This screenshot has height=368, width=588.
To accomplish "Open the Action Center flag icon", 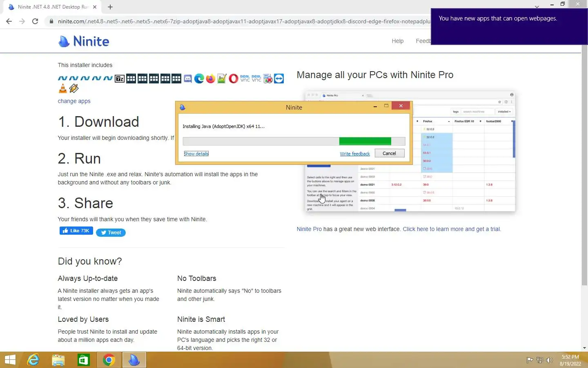I will [x=530, y=360].
